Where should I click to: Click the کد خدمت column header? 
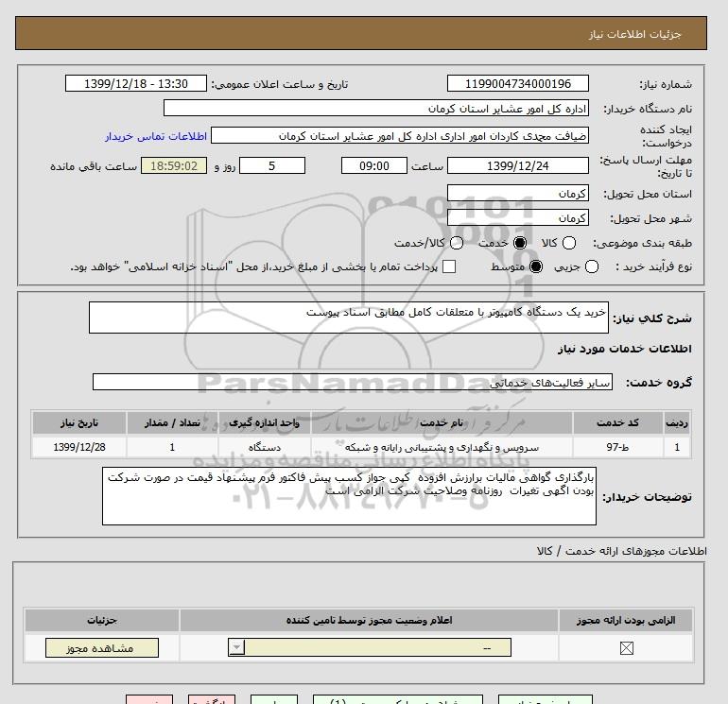point(617,422)
